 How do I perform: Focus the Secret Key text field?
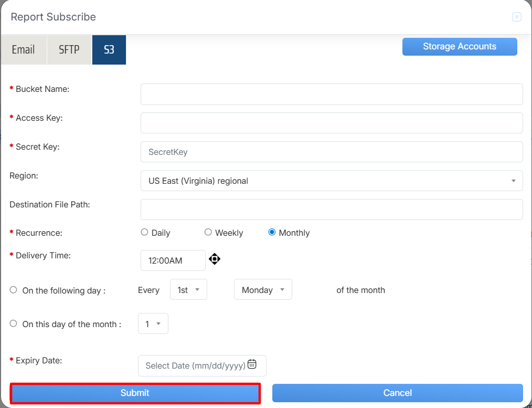point(332,152)
